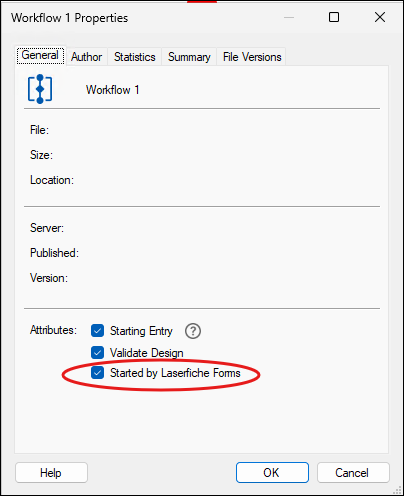Click the OK button
Screen dimensions: 404x496
point(272,472)
